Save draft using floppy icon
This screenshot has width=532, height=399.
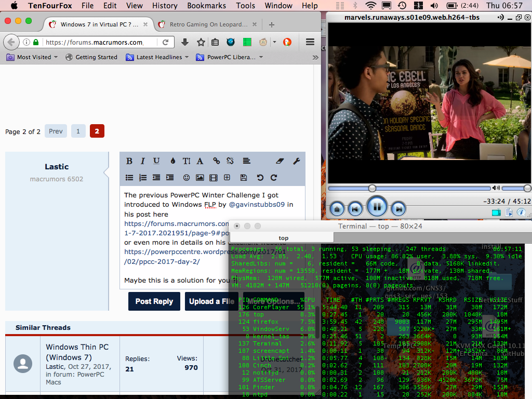pos(243,178)
